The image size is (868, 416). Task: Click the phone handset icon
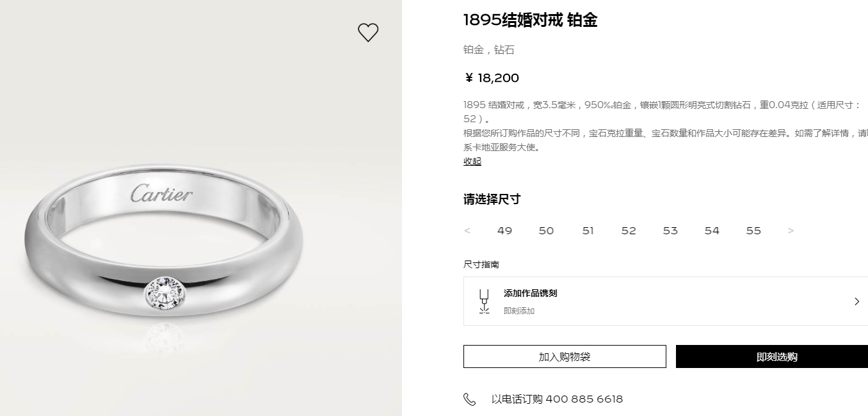tap(470, 399)
